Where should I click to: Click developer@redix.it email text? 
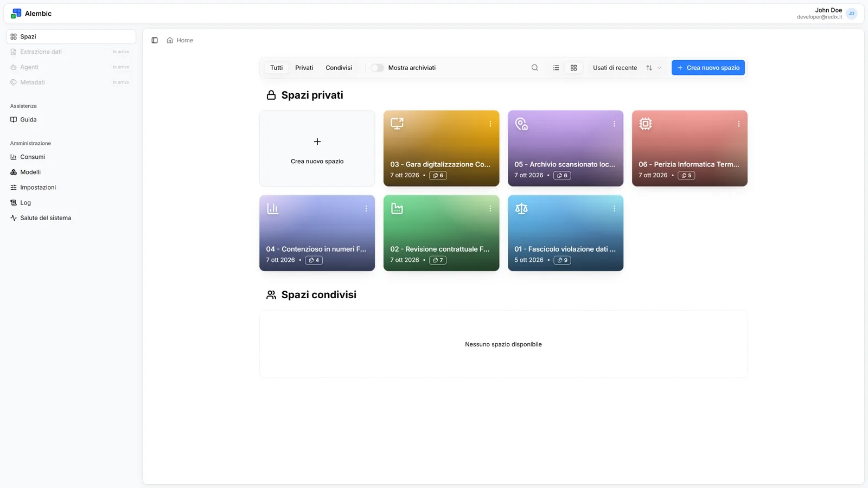click(x=819, y=17)
